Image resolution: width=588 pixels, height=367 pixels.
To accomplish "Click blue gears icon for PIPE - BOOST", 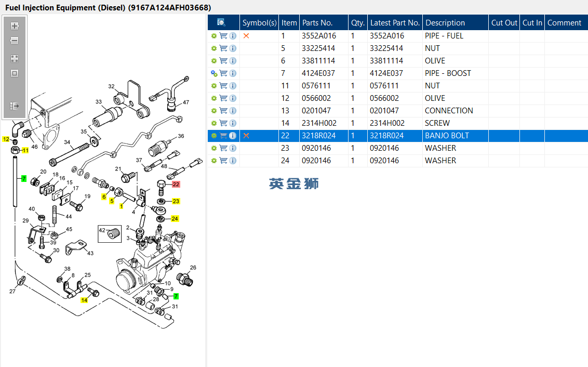I will pos(214,73).
